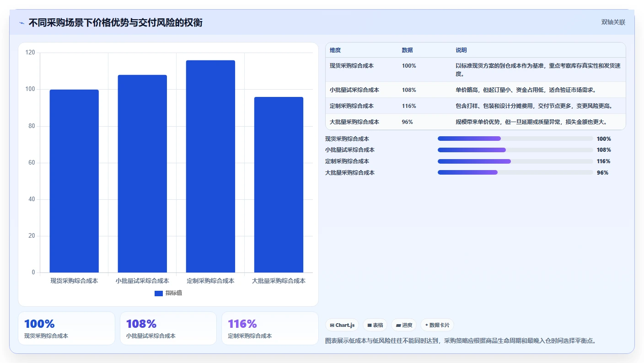Screen dimensions: 644x363
Task: Click 现货采购综合成本 in the table's first row
Action: click(352, 66)
